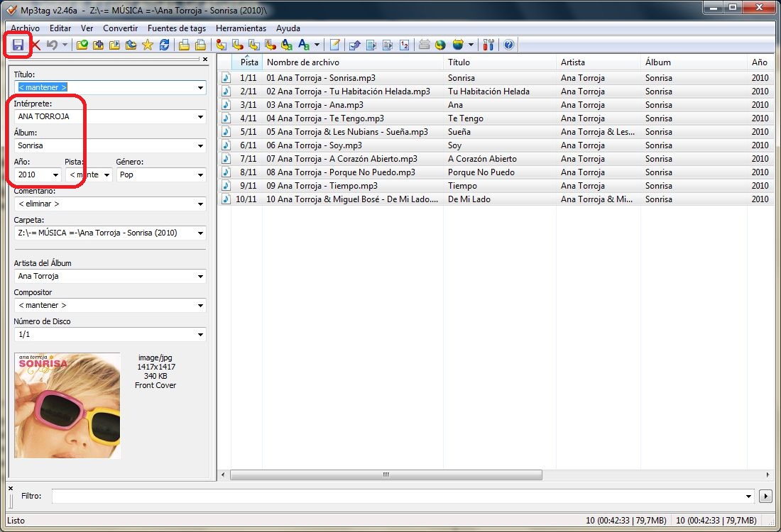Screen dimensions: 781x532
Task: Expand the Año field dropdown
Action: (55, 174)
